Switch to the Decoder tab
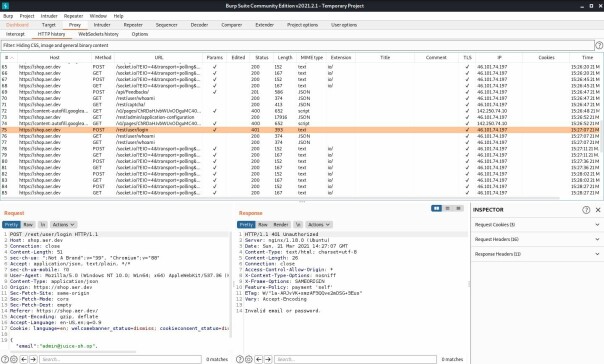This screenshot has width=604, height=364. [199, 25]
